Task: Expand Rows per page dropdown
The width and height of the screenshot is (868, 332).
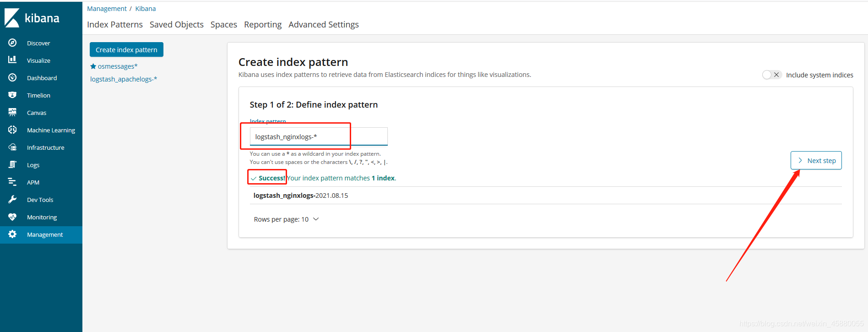Action: (286, 219)
